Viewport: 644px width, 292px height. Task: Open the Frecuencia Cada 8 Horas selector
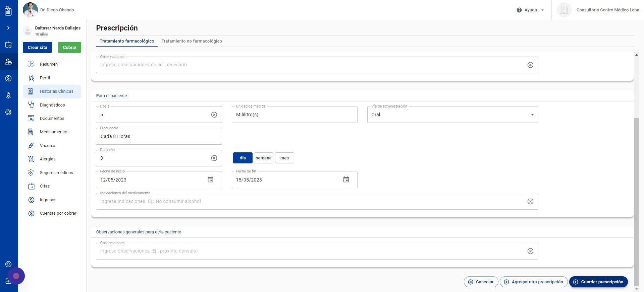coord(159,136)
